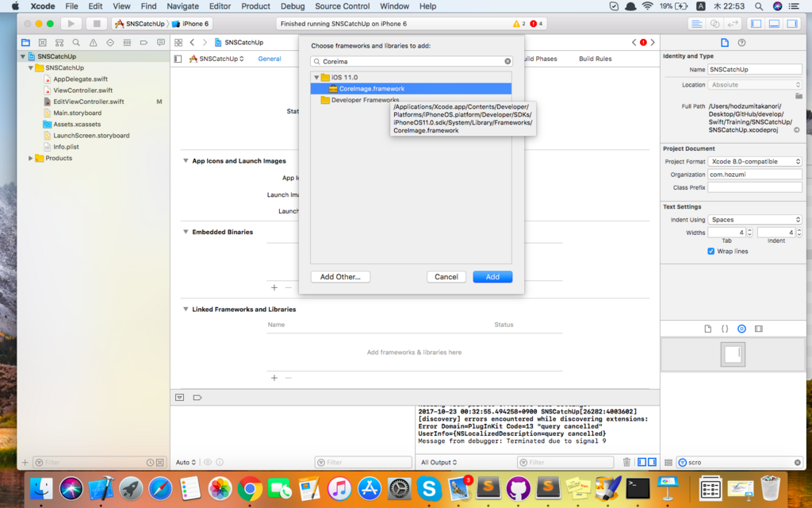
Task: Toggle breakpoints activation in debug bar
Action: click(197, 398)
